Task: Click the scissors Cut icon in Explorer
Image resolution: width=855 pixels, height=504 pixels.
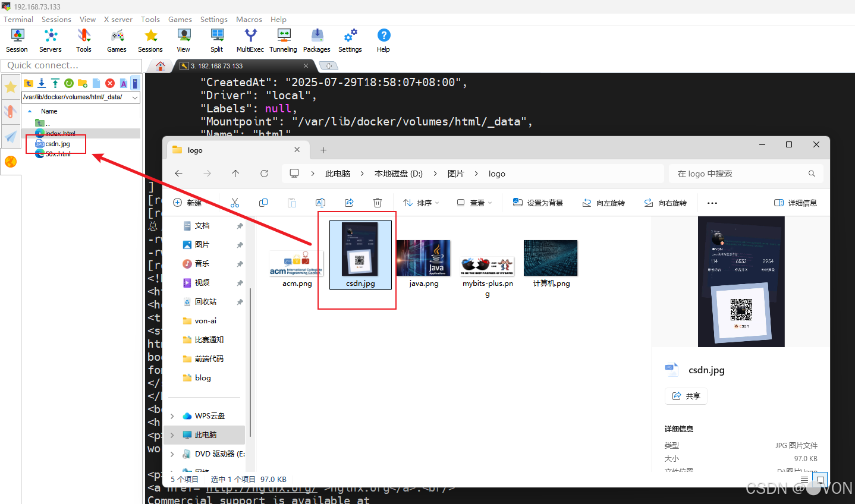Action: pyautogui.click(x=235, y=203)
